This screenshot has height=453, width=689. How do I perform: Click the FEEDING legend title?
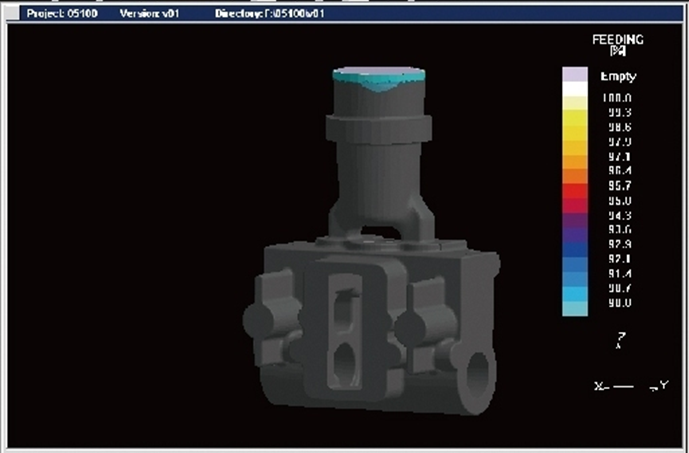[x=617, y=42]
